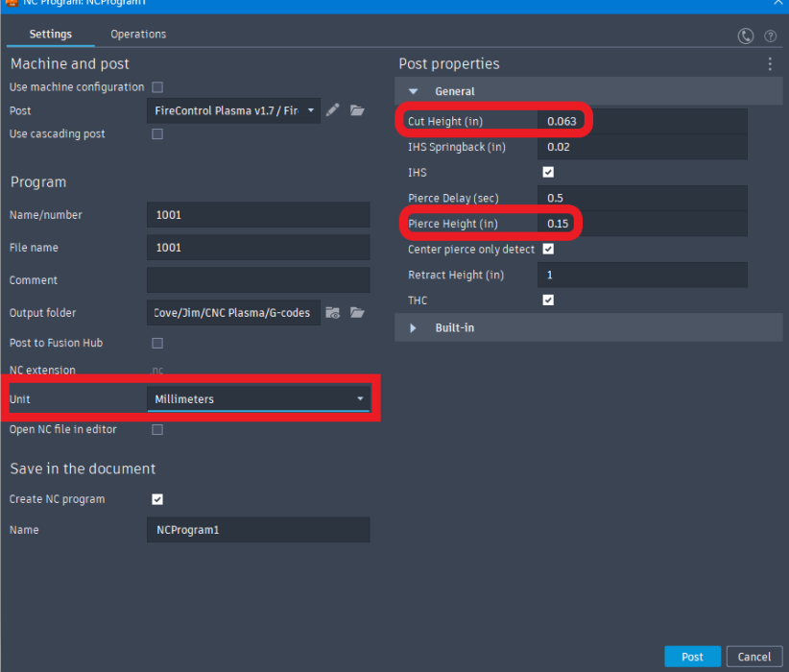
Task: Select the Settings tab
Action: [x=50, y=35]
